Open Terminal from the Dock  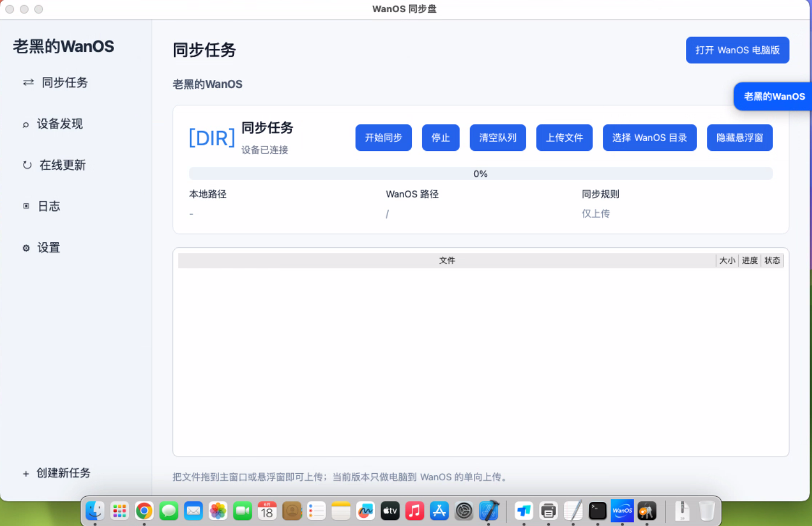(598, 511)
